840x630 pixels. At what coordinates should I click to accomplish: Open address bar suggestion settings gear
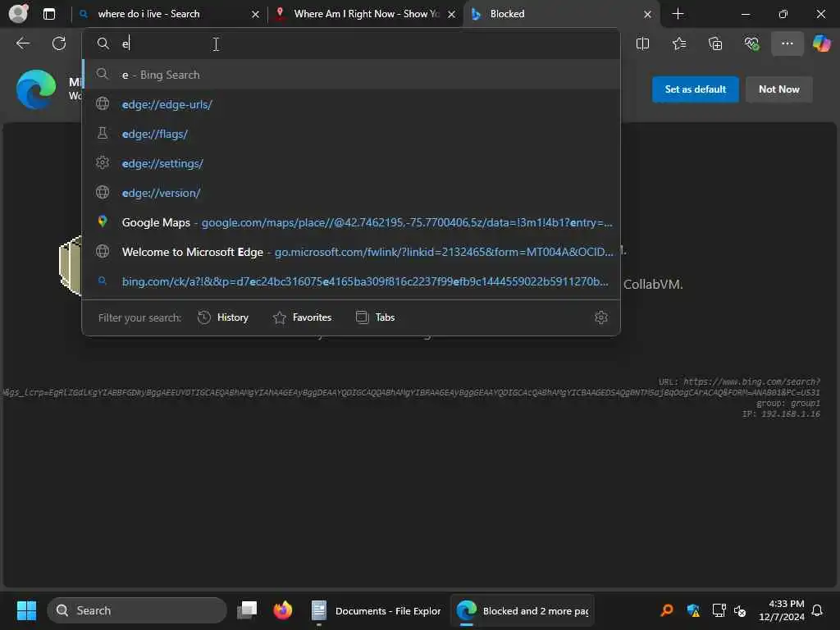click(600, 317)
